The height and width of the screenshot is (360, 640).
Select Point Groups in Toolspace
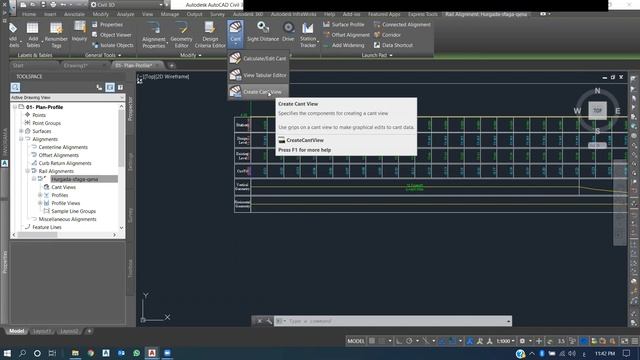pos(47,123)
